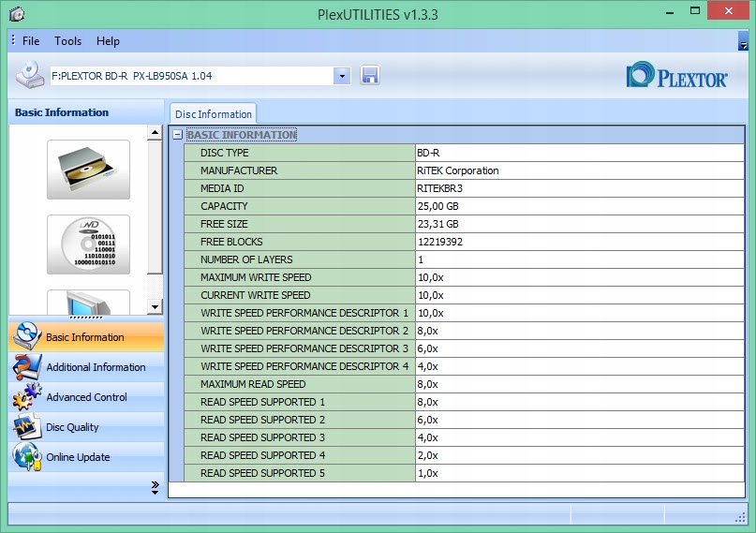Click the Plextor logo
Viewport: 756px width, 533px height.
click(676, 76)
